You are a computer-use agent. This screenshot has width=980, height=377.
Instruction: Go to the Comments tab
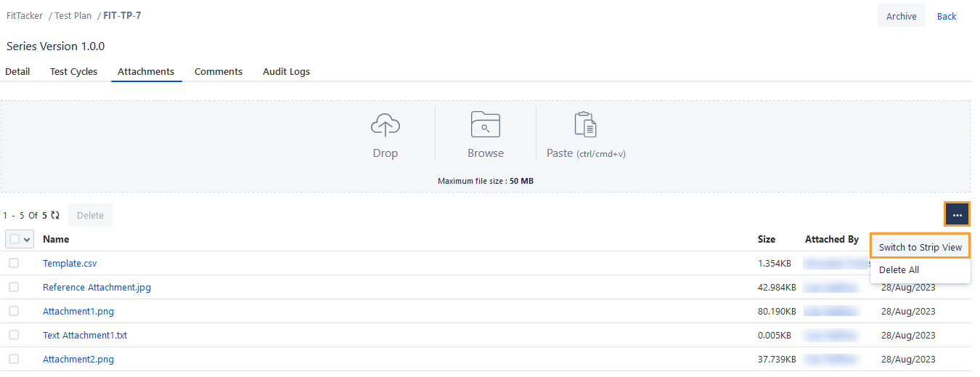tap(219, 72)
